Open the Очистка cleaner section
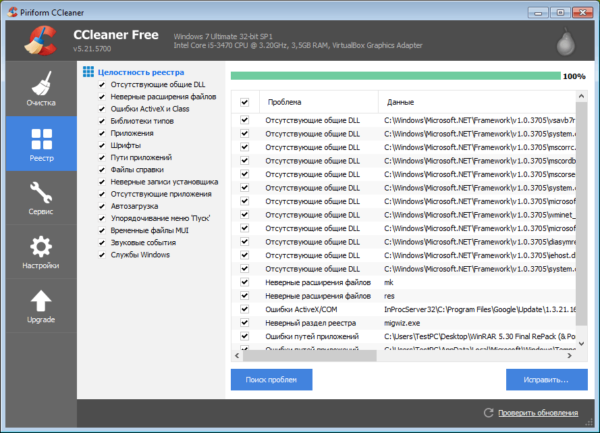 tap(41, 88)
